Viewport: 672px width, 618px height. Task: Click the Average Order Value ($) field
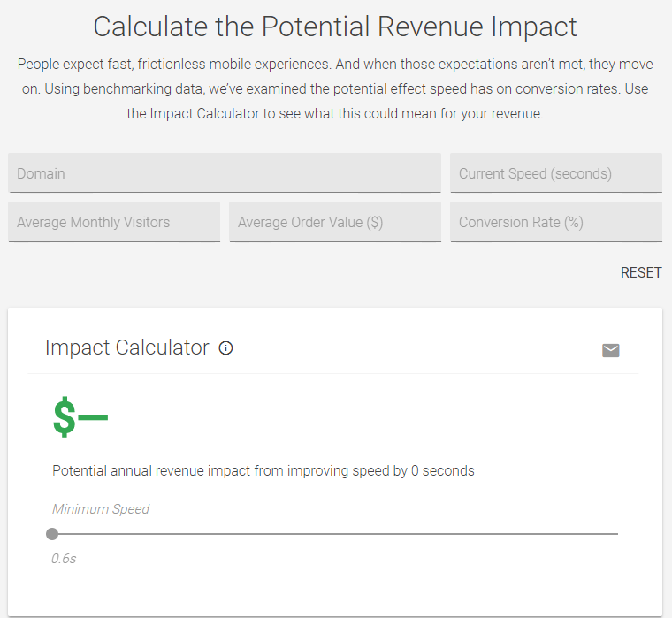(335, 222)
